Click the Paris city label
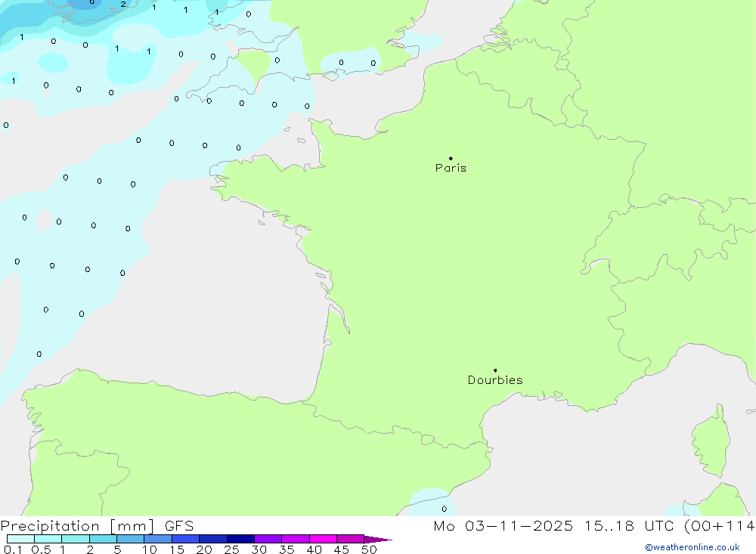756x554 pixels. pos(451,168)
